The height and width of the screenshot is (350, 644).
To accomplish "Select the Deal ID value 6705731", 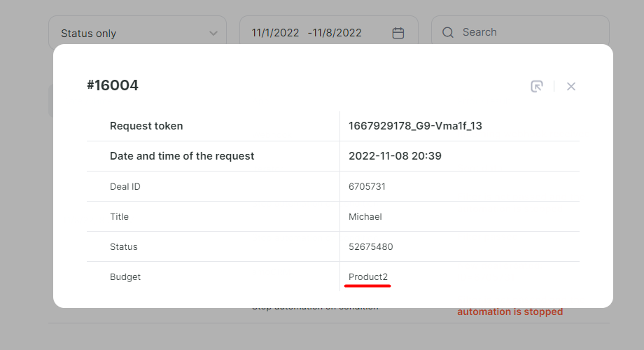I will (367, 186).
